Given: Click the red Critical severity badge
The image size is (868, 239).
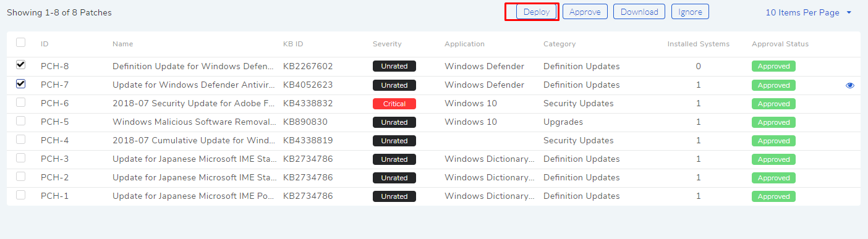Looking at the screenshot, I should pyautogui.click(x=394, y=104).
